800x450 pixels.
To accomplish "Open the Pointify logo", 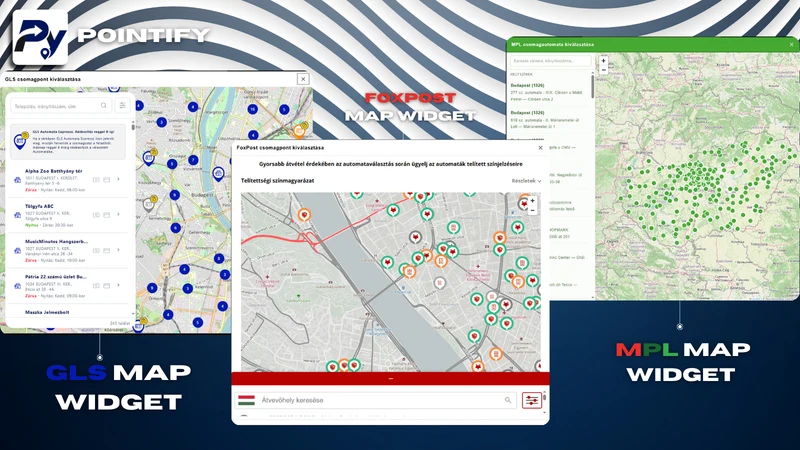I will click(x=40, y=37).
